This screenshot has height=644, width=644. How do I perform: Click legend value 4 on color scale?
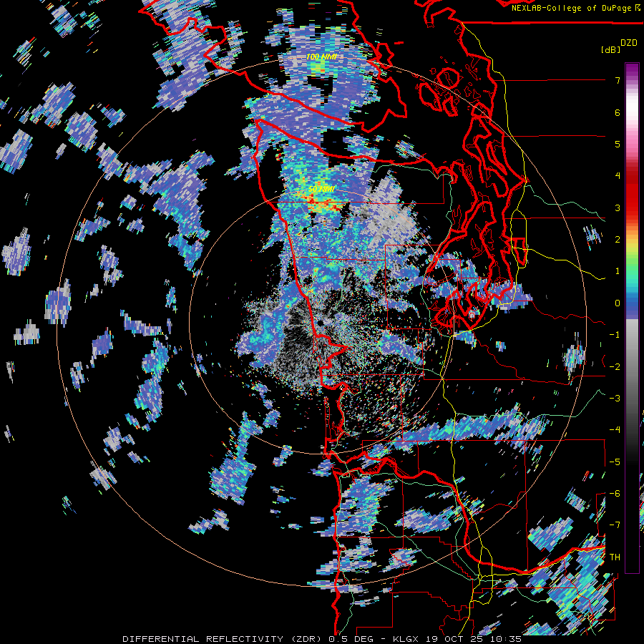(618, 176)
